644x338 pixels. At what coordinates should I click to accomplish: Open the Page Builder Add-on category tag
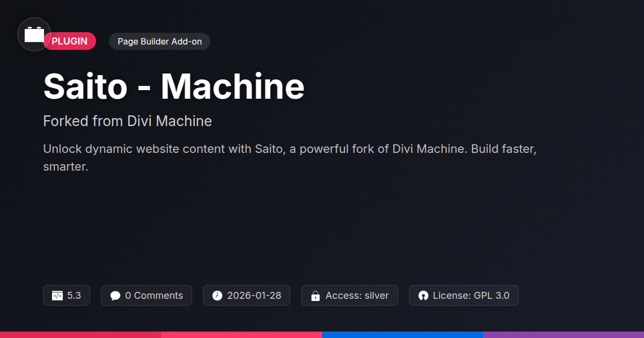pyautogui.click(x=159, y=41)
